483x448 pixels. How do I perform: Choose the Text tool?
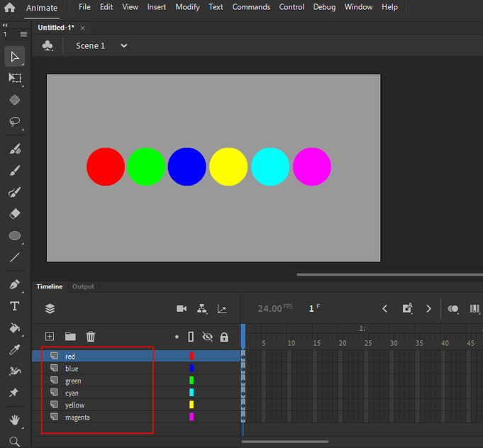[14, 306]
